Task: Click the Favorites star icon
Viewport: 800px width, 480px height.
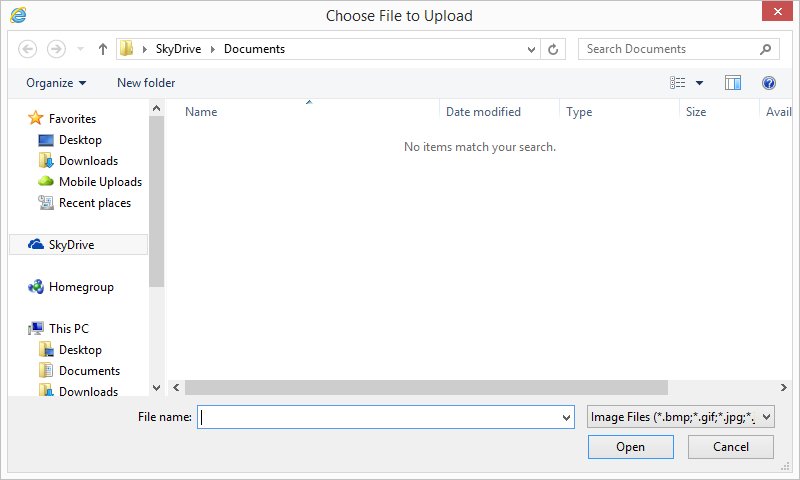Action: coord(36,118)
